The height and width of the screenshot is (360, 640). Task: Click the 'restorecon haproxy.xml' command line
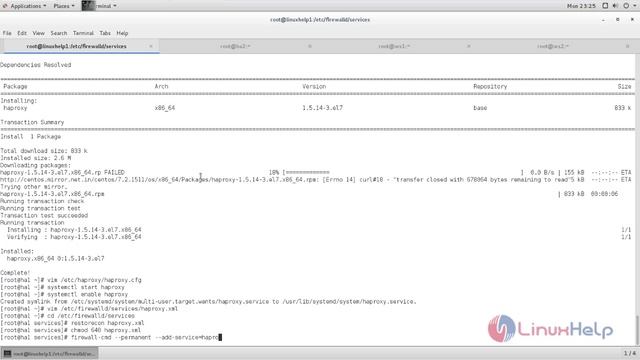click(x=72, y=323)
